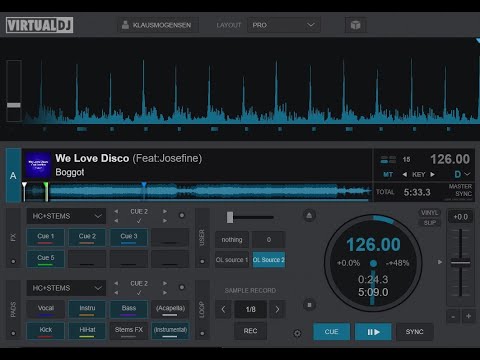
Task: Click the pitch minus button
Action: [453, 316]
